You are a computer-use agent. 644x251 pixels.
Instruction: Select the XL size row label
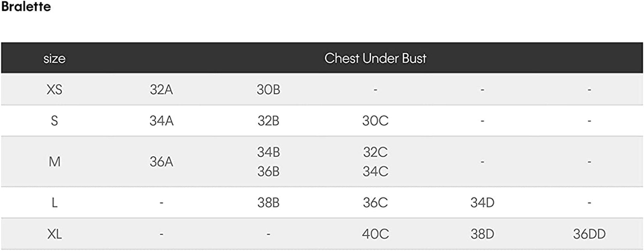pos(54,234)
